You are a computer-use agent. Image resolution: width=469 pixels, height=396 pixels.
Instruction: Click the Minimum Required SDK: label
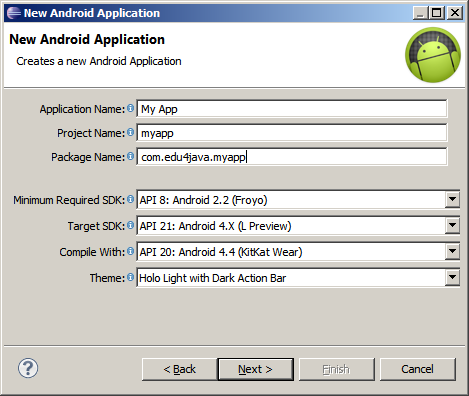69,200
